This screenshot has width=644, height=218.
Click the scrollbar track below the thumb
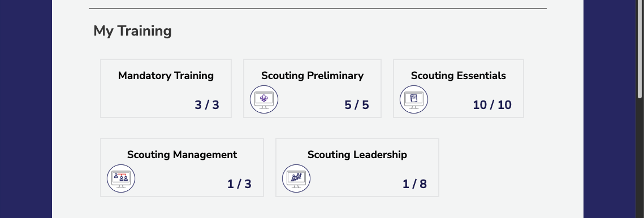tap(640, 158)
